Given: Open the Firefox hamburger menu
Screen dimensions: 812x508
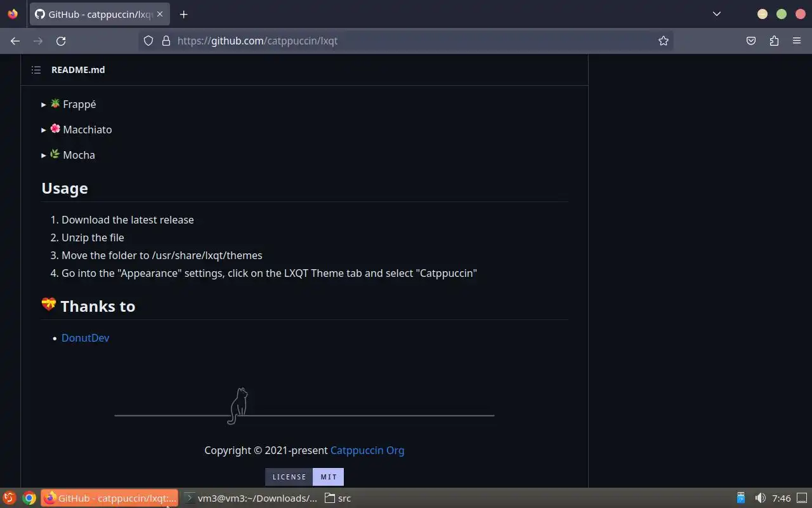Looking at the screenshot, I should [x=797, y=41].
